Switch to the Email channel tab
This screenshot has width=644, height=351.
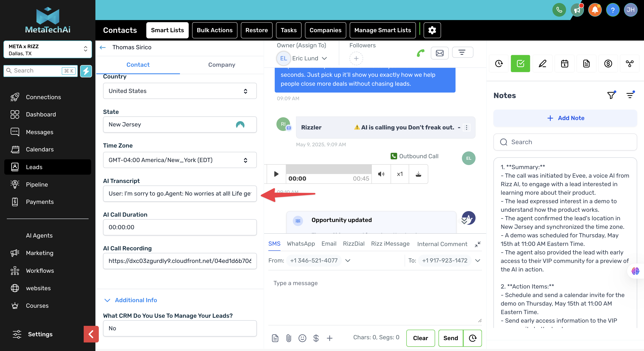pyautogui.click(x=329, y=244)
